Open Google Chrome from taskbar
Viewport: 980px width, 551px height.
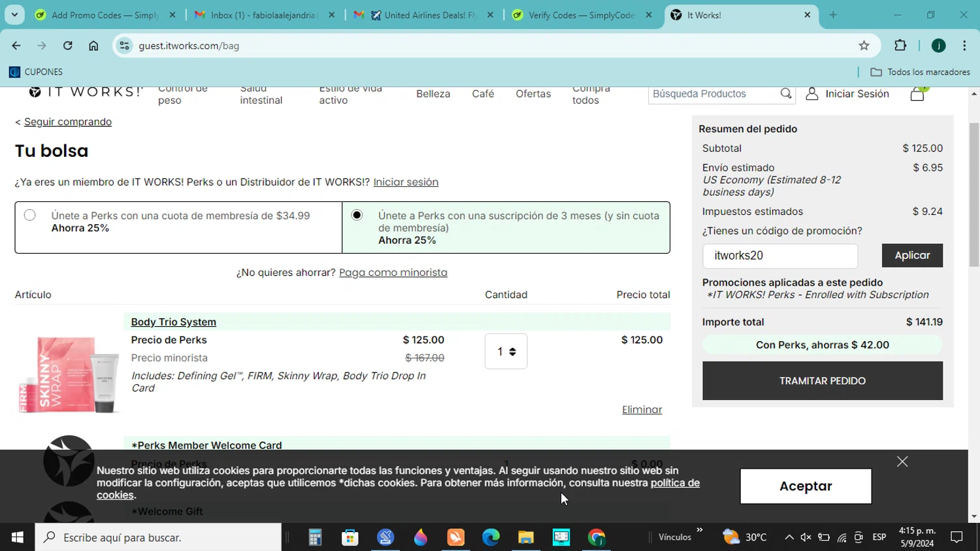point(596,537)
